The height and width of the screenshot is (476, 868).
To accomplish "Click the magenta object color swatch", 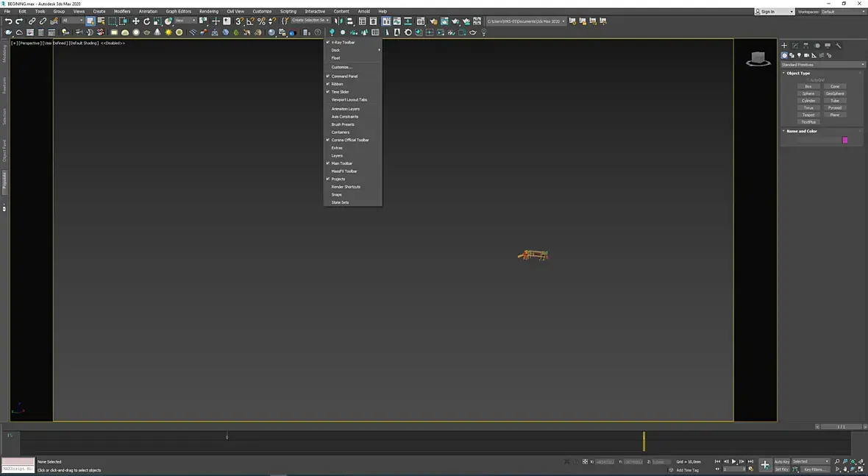I will tap(844, 140).
